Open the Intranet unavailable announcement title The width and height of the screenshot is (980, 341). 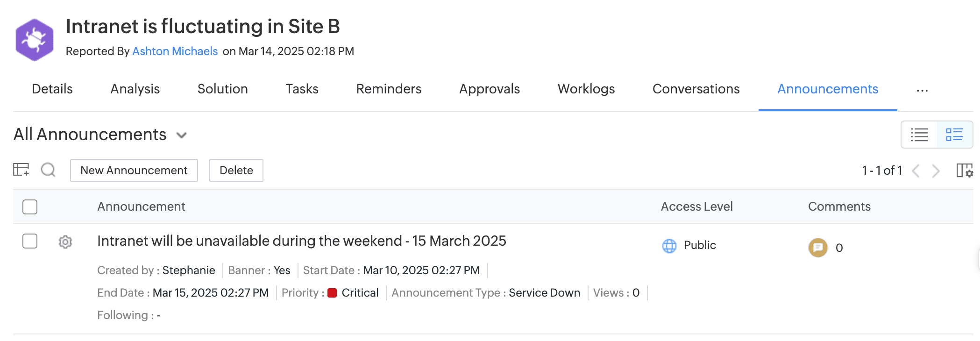pyautogui.click(x=301, y=241)
